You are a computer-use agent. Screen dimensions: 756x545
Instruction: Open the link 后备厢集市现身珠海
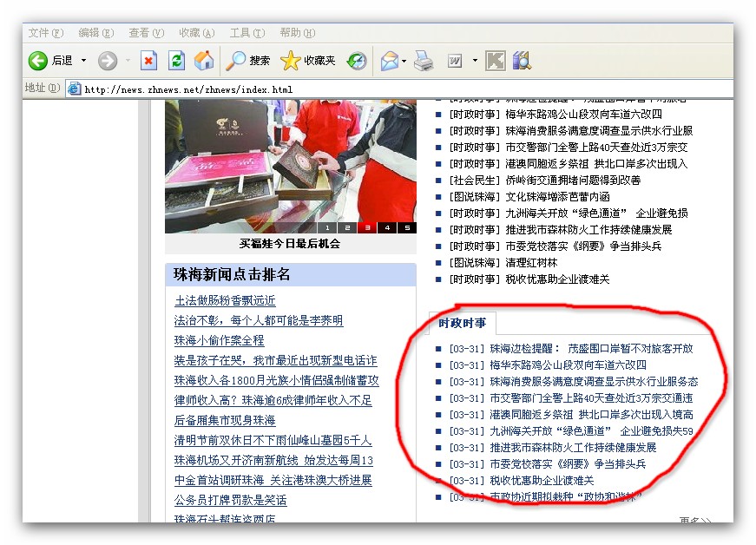click(x=225, y=420)
